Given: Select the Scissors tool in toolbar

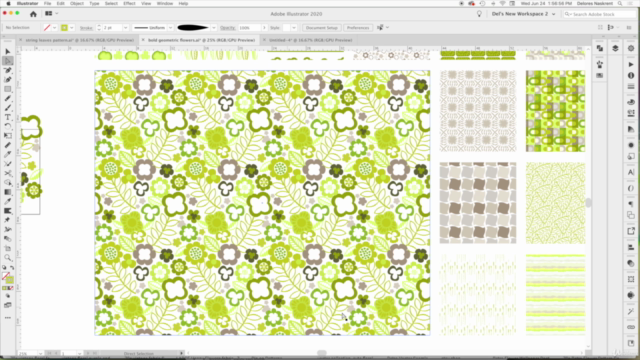Looking at the screenshot, I should pyautogui.click(x=8, y=173).
